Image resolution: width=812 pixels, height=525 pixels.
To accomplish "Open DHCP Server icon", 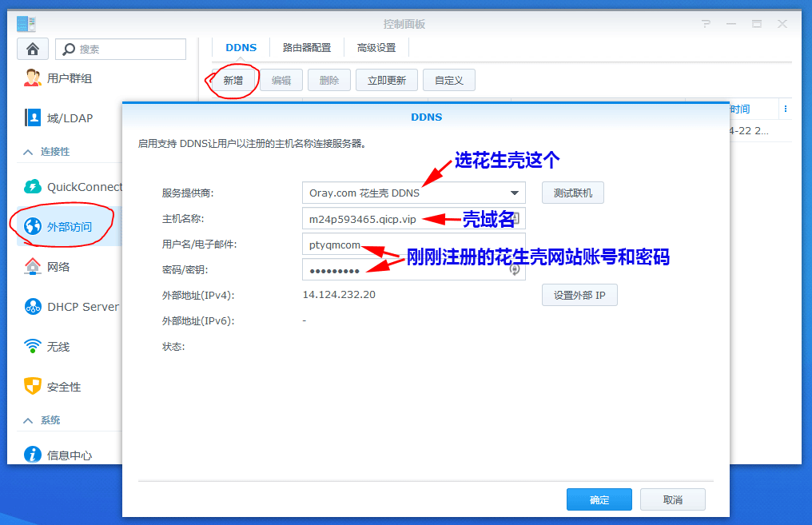I will pyautogui.click(x=33, y=307).
